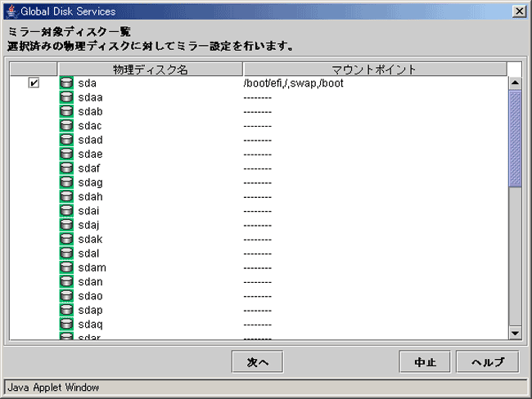This screenshot has height=399, width=532.
Task: Click the mount point dashes for sdah
Action: point(258,197)
